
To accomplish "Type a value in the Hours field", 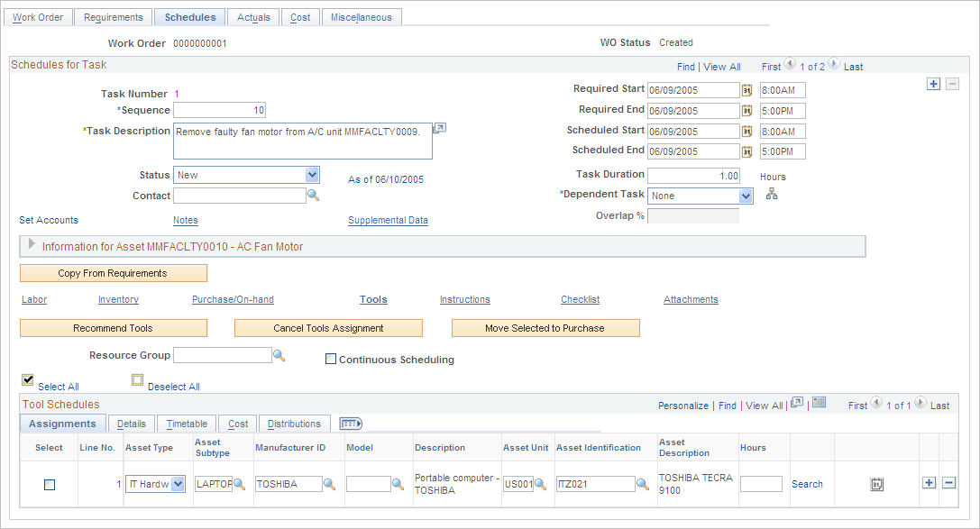I will click(761, 484).
